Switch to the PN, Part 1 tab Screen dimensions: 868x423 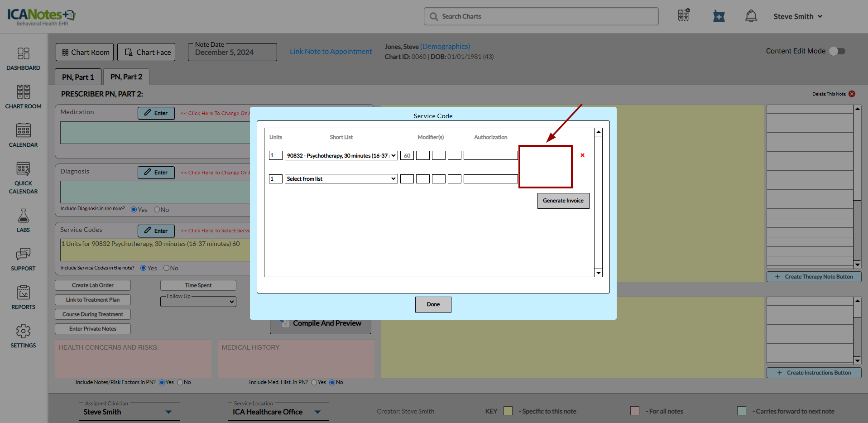pos(78,77)
